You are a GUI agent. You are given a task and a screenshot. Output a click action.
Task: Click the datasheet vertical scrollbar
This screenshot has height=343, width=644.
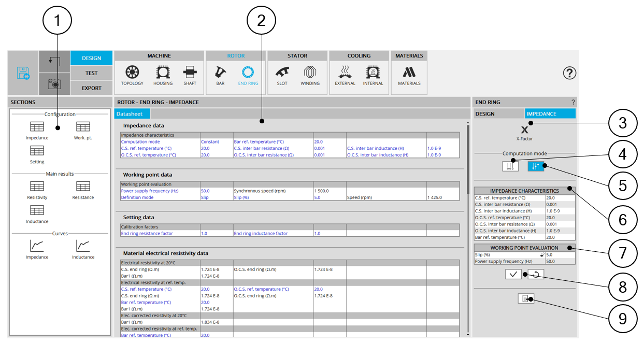(468, 155)
